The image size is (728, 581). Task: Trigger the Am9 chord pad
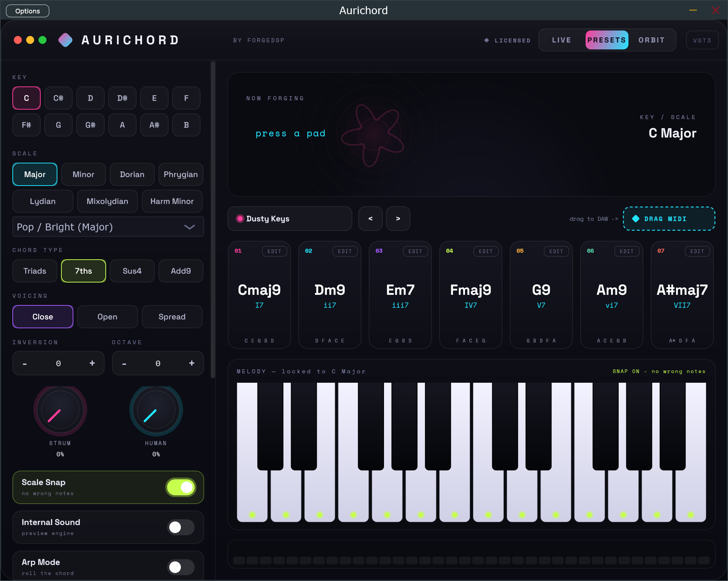(x=612, y=295)
